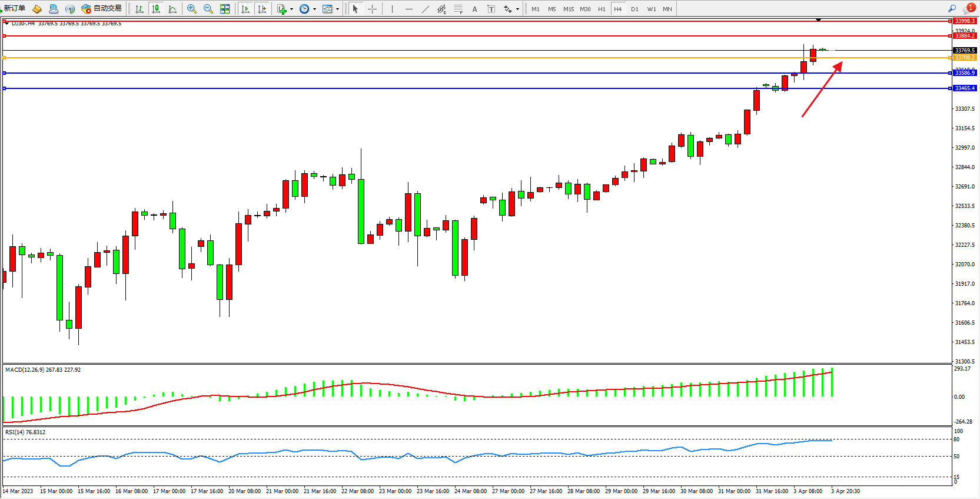Open the indicators list dropdown
This screenshot has width=980, height=499.
tap(291, 9)
